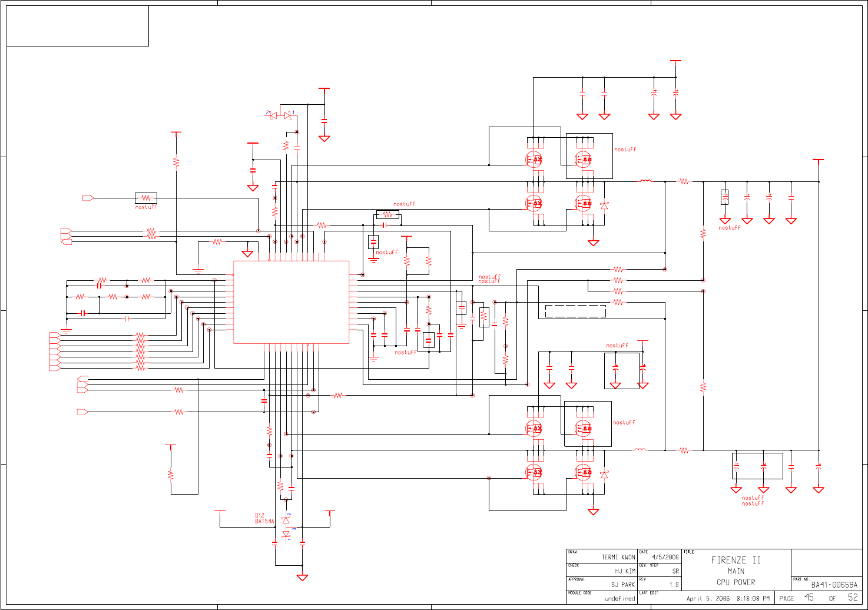Click the dashed-outline rectangle component
This screenshot has height=610, width=868.
click(x=575, y=311)
